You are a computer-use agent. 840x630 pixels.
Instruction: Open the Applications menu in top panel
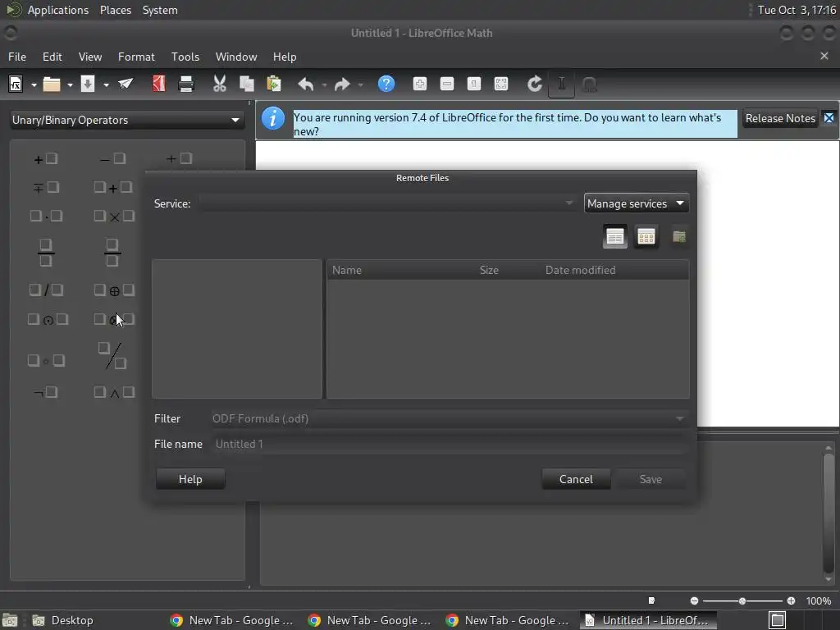58,10
